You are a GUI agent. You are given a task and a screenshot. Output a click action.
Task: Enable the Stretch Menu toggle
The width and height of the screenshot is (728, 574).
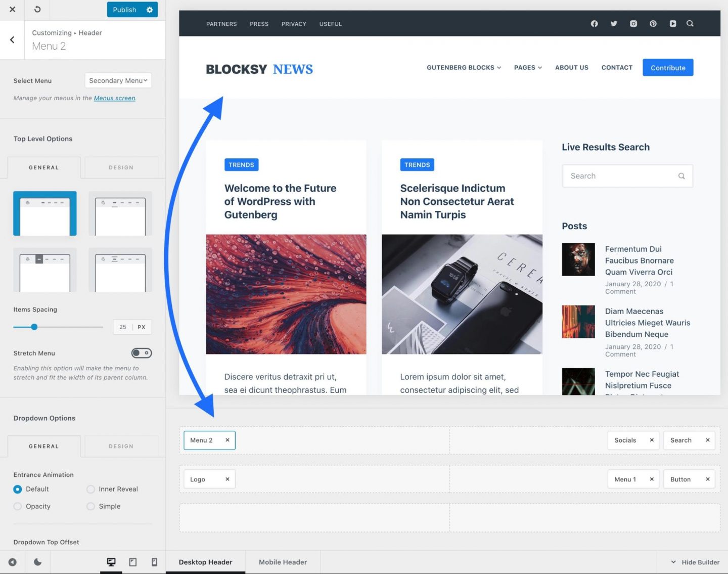142,353
